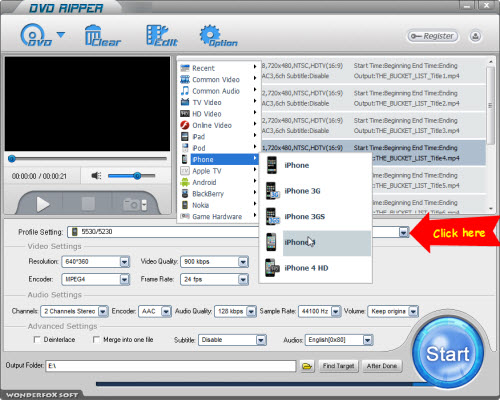
Task: Mute audio via speaker icon
Action: (96, 176)
